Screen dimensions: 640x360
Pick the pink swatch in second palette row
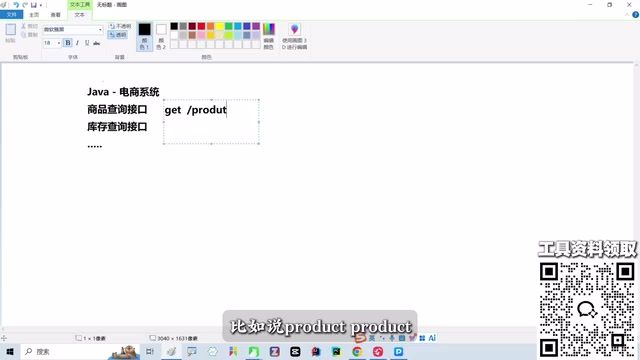[x=201, y=35]
